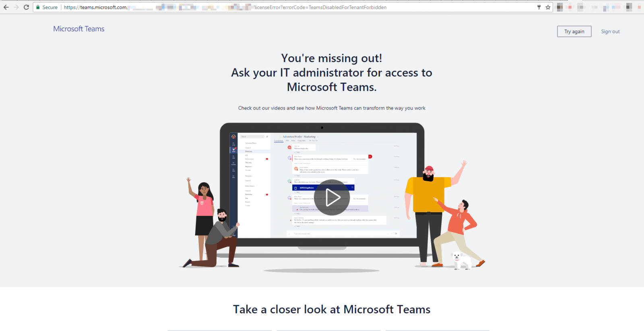The image size is (644, 331).
Task: Click the browser back arrow
Action: tap(6, 7)
